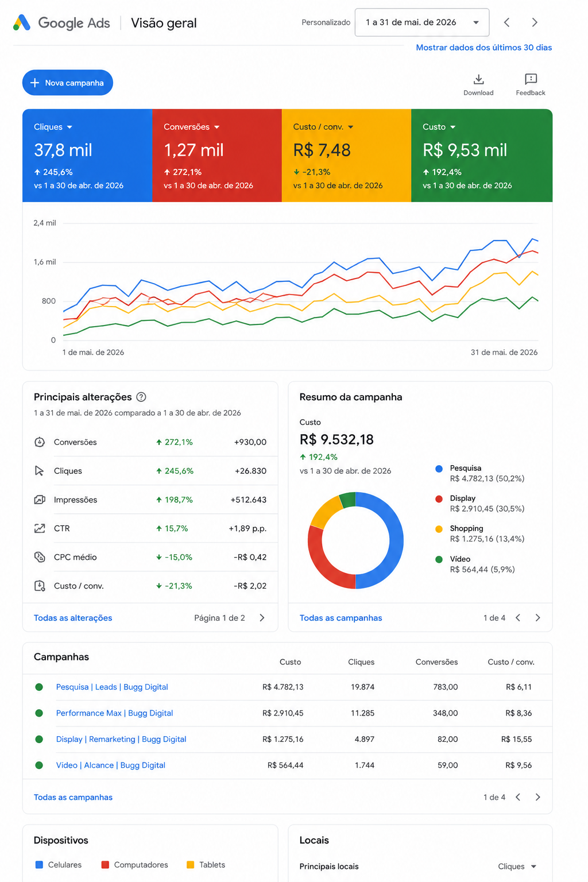
Task: Click plus icon on Nova campanha
Action: 34,83
